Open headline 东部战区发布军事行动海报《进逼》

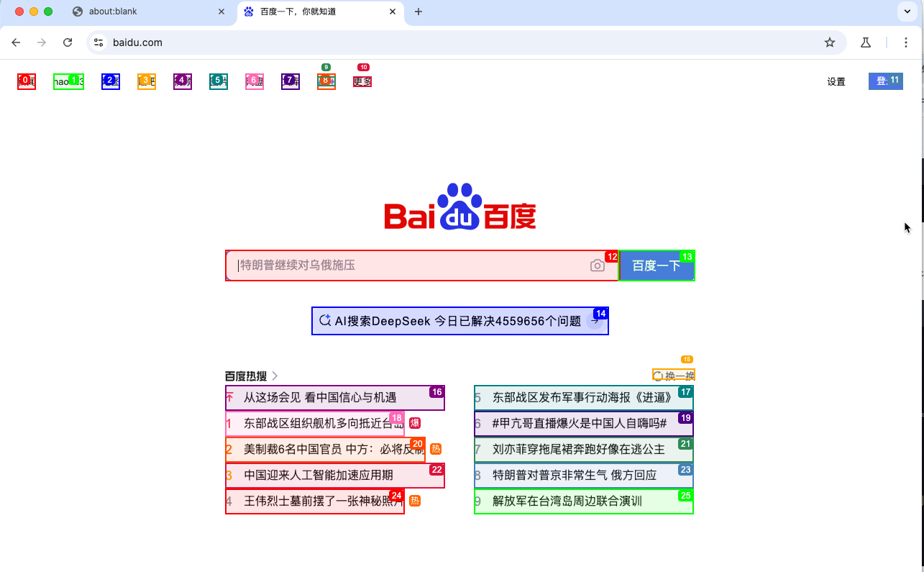pos(582,397)
